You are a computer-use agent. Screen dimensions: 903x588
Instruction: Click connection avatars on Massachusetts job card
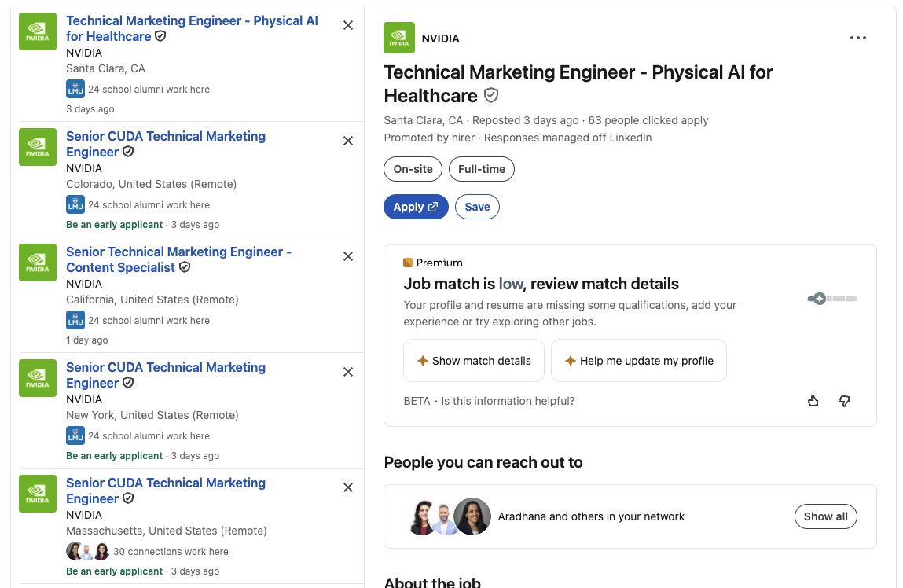tap(87, 552)
